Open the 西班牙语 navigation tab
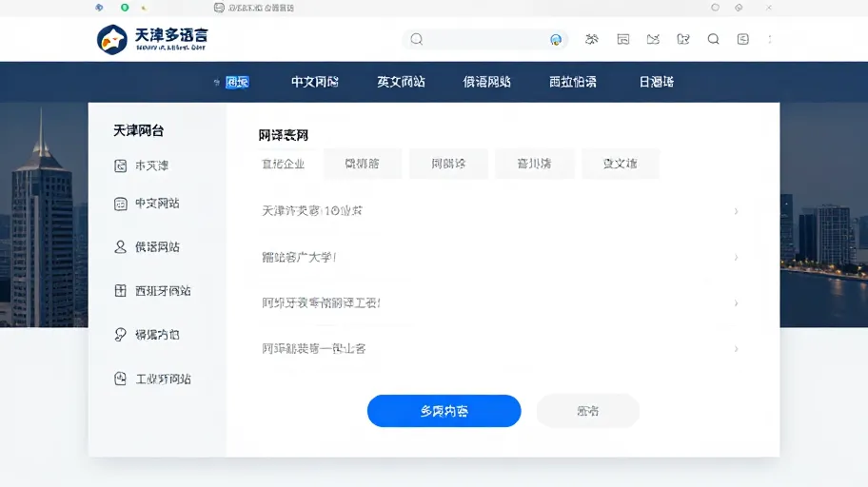 572,82
